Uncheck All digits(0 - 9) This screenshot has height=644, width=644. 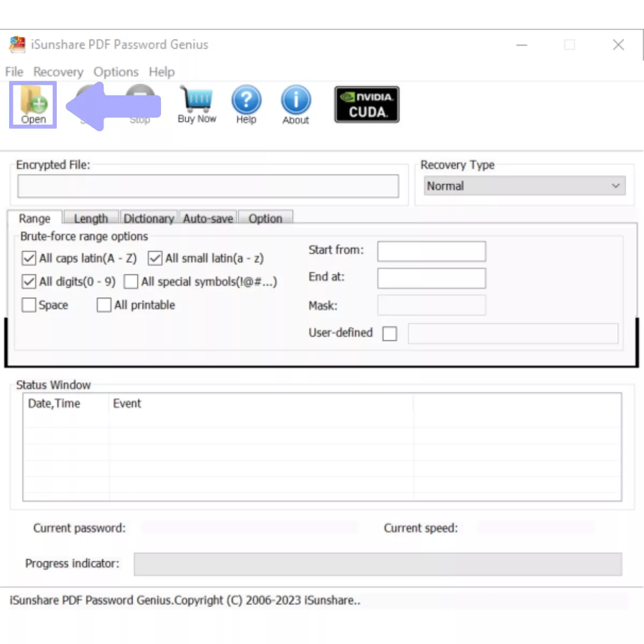(29, 281)
